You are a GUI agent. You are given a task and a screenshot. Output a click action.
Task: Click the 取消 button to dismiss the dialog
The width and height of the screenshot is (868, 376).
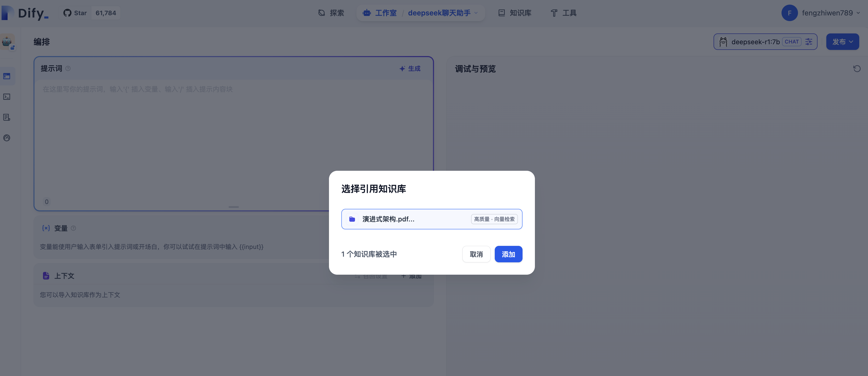click(476, 254)
